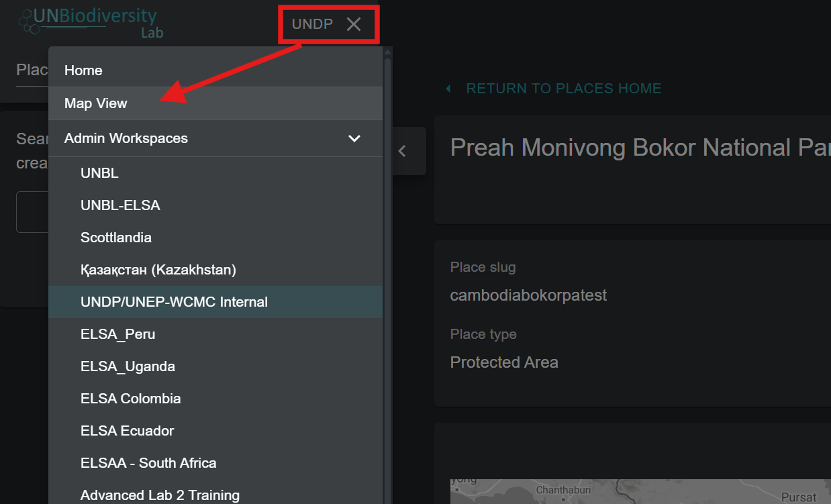This screenshot has width=831, height=504.
Task: Click the Return to Places Home link
Action: (564, 89)
